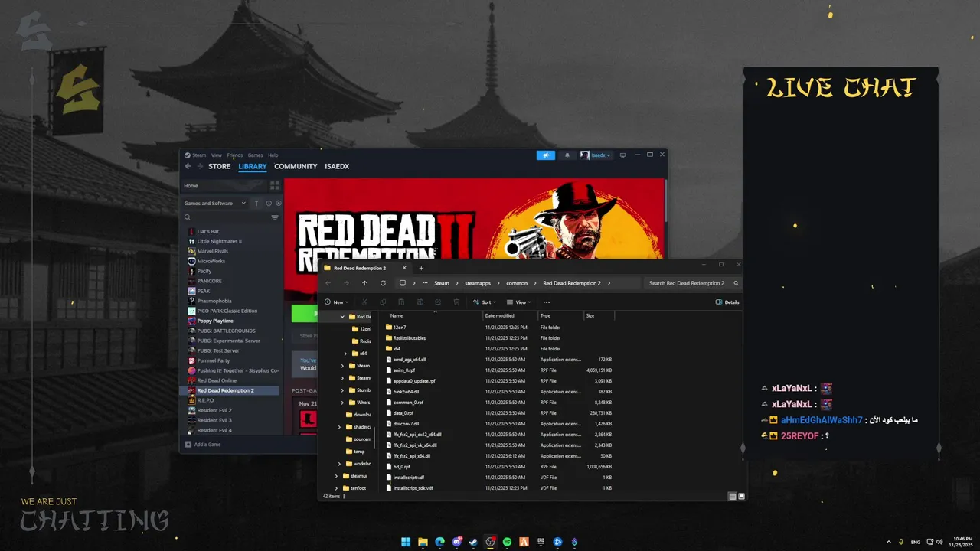The image size is (980, 551).
Task: Open View menu in Steam window
Action: [217, 155]
